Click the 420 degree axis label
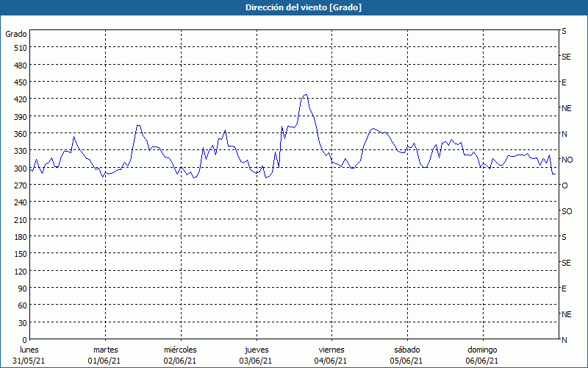588x368 pixels. click(x=21, y=99)
